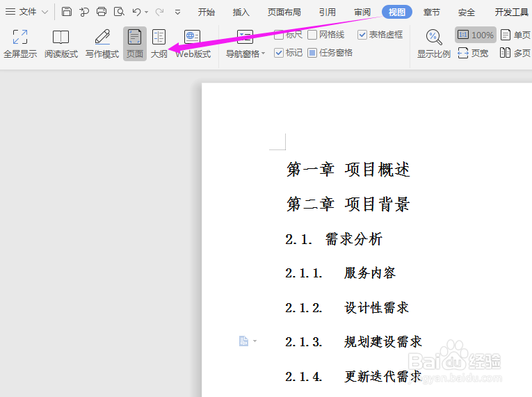532x397 pixels.
Task: Set zoom to 100%
Action: click(476, 35)
